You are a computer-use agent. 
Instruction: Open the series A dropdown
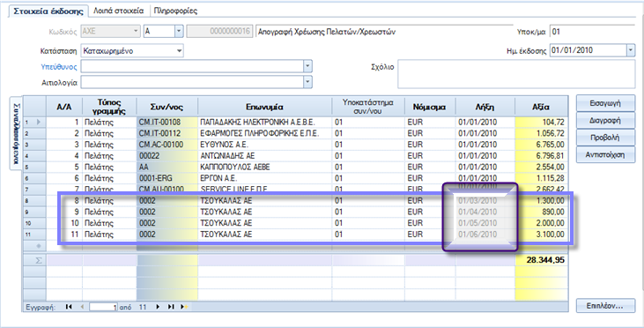179,31
